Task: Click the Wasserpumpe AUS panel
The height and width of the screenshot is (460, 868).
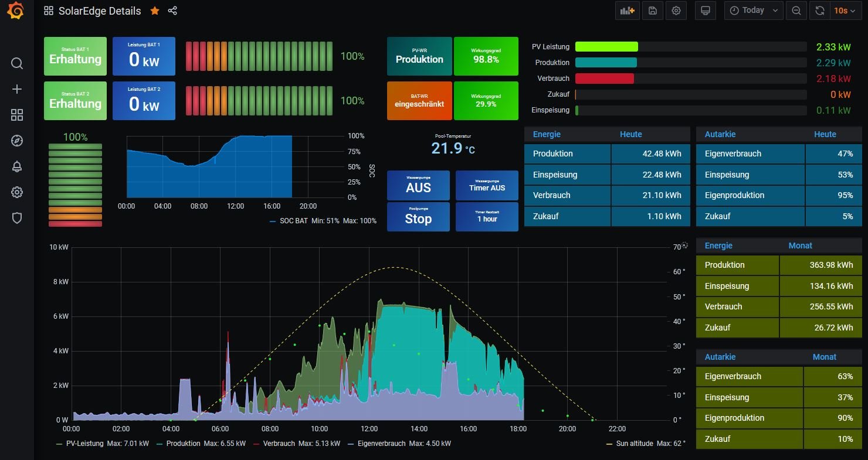Action: point(418,185)
